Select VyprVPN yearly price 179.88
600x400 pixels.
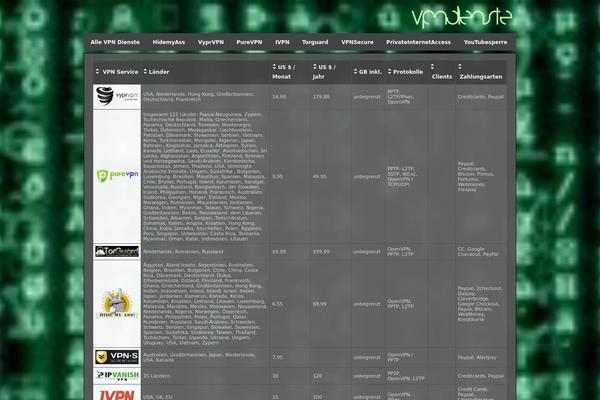321,97
